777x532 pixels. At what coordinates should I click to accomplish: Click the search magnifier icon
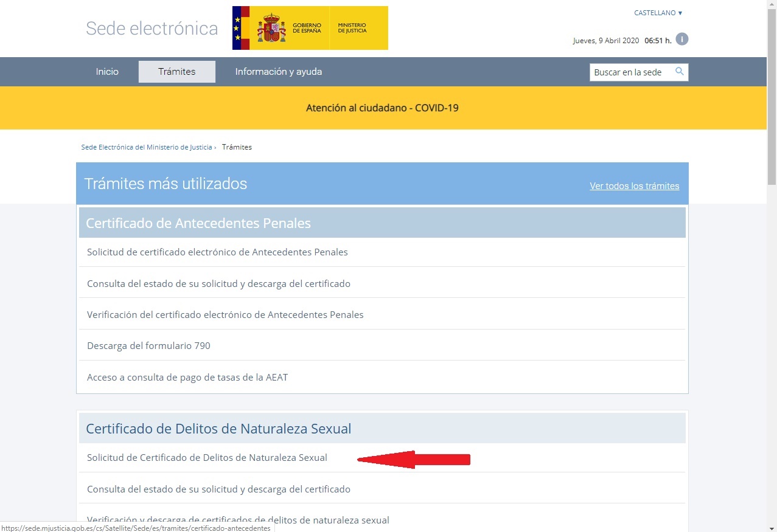pyautogui.click(x=680, y=72)
